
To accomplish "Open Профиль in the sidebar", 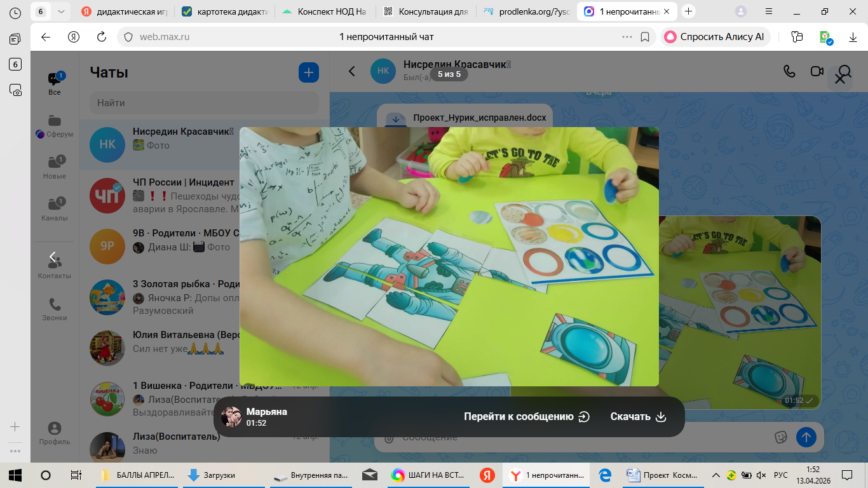I will pyautogui.click(x=55, y=433).
